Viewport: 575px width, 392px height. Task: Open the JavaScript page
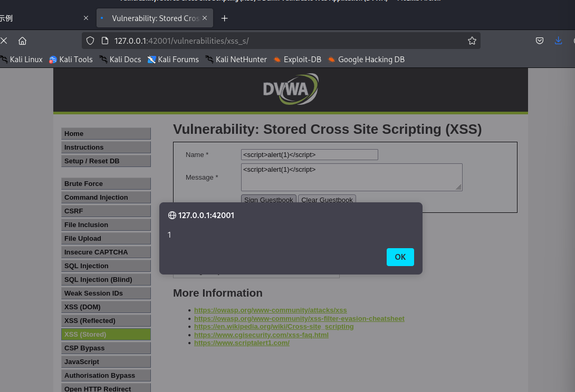pos(106,362)
